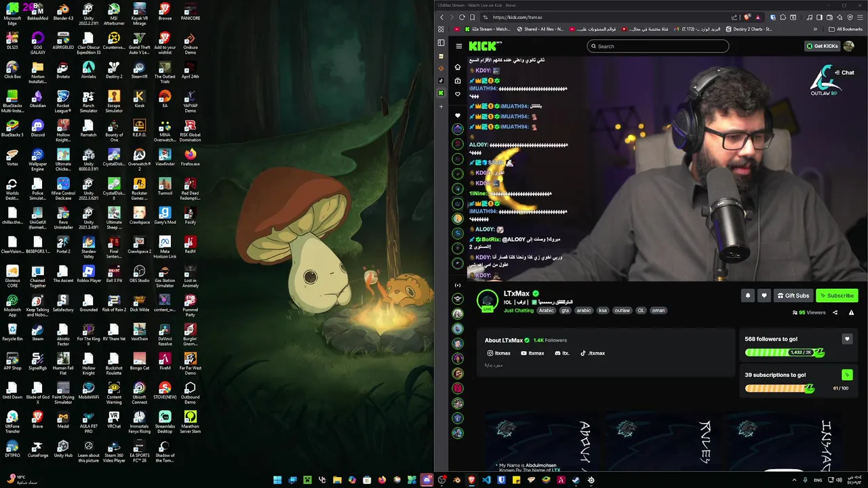Open Visual Studio Code from the taskbar
The height and width of the screenshot is (488, 868).
pos(486,480)
